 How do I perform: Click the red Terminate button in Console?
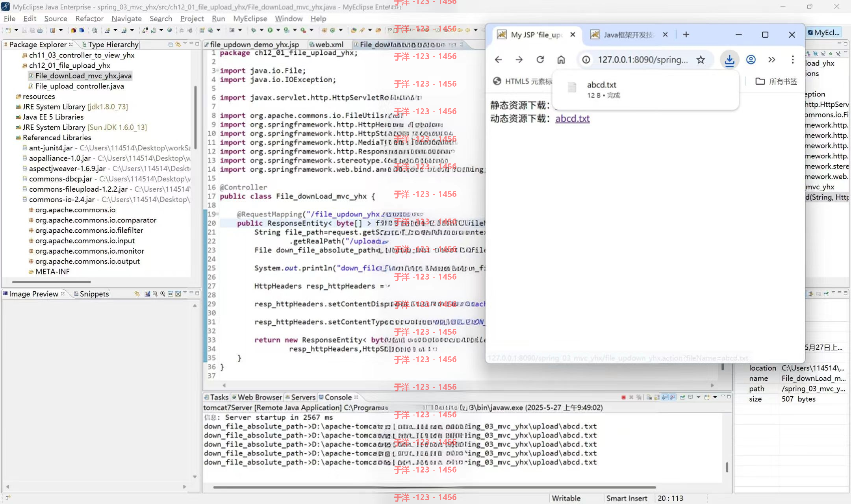[x=623, y=397]
